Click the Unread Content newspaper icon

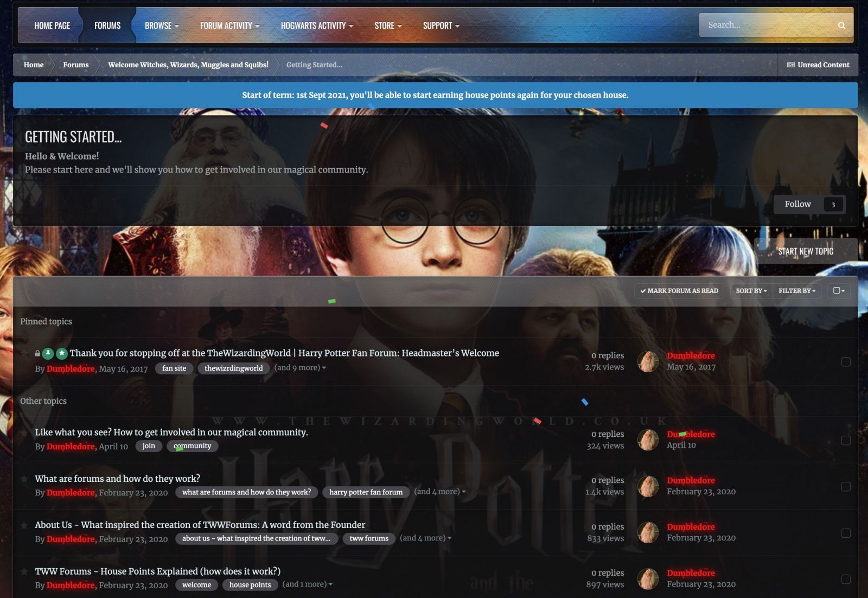tap(790, 65)
